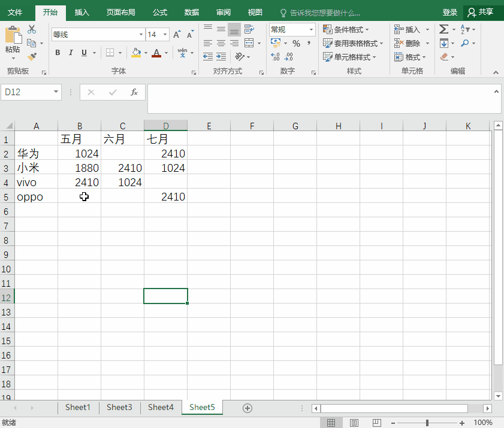Toggle Italic formatting
This screenshot has width=504, height=428.
tap(71, 52)
